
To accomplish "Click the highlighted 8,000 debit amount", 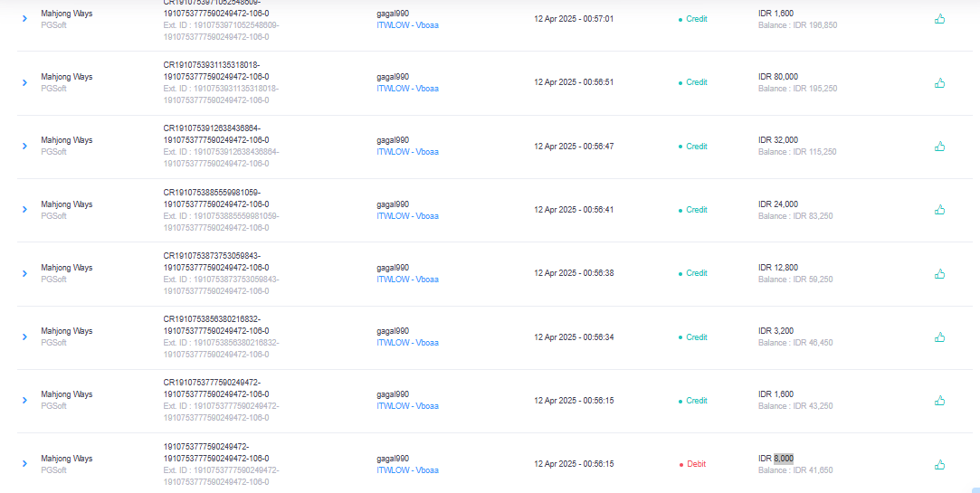I will point(783,458).
